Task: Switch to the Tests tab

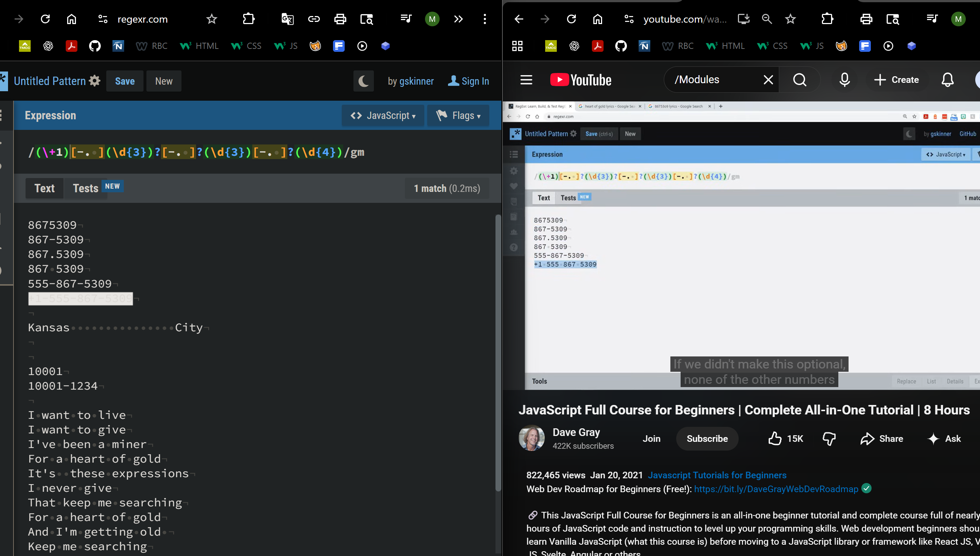Action: pos(85,188)
